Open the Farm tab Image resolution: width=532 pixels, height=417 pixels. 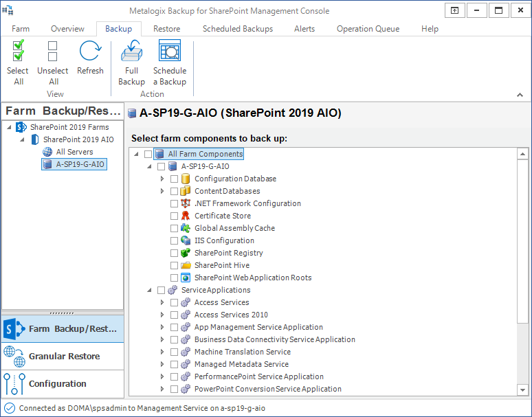(21, 29)
